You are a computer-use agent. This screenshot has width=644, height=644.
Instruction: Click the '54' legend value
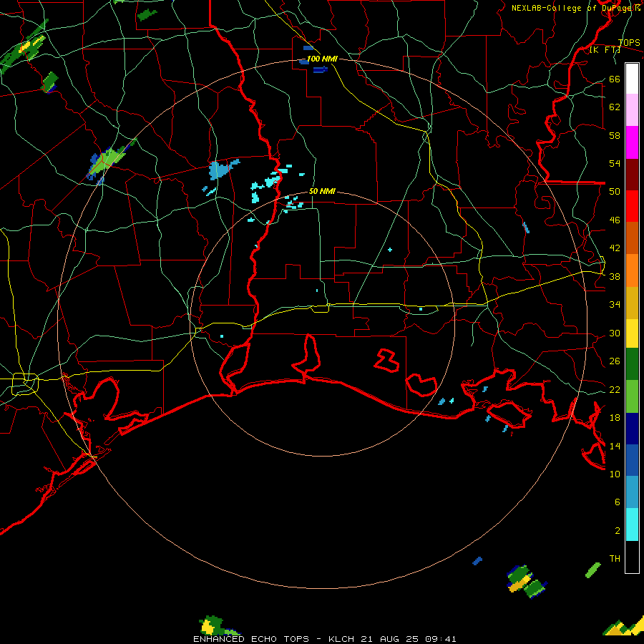615,163
